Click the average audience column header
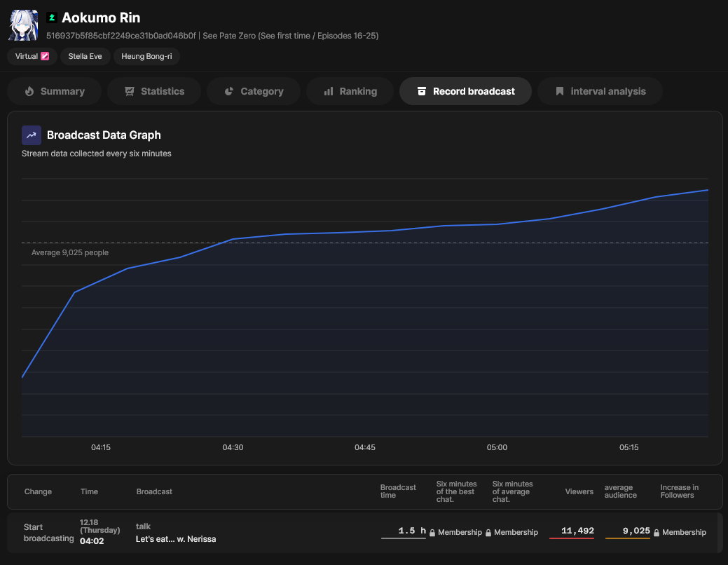The width and height of the screenshot is (728, 565). coord(621,491)
